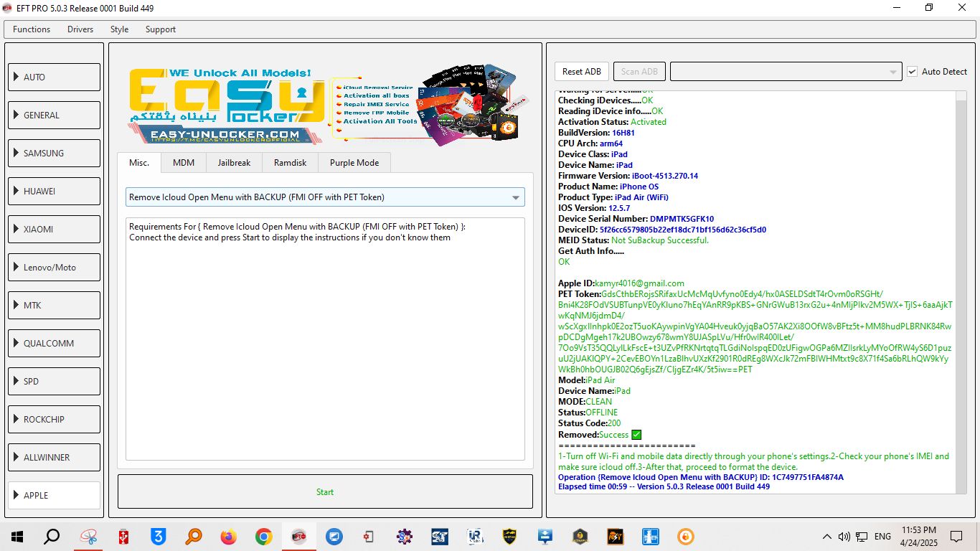The width and height of the screenshot is (980, 551).
Task: Click the Easy Unlocker banner image
Action: (x=329, y=105)
